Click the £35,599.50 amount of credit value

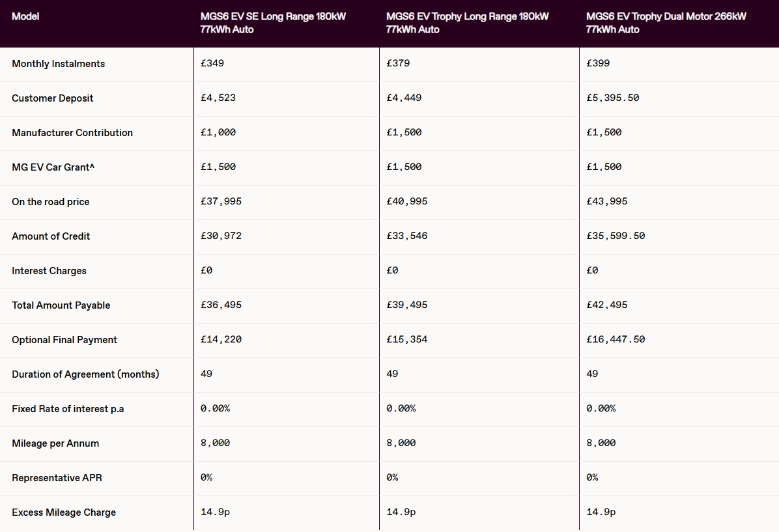(616, 236)
